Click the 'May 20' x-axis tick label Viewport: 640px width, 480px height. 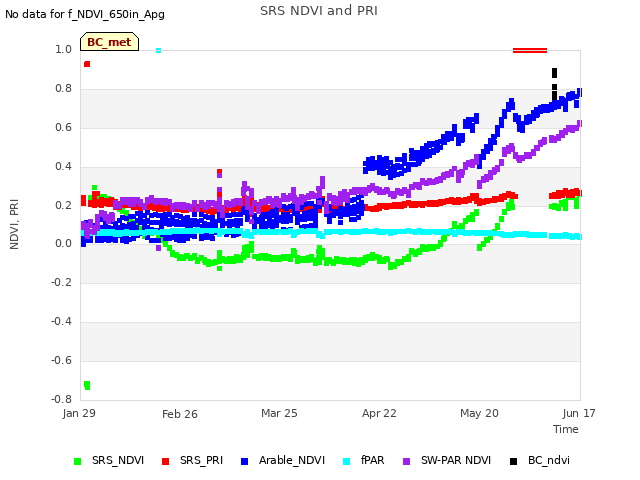click(x=479, y=413)
